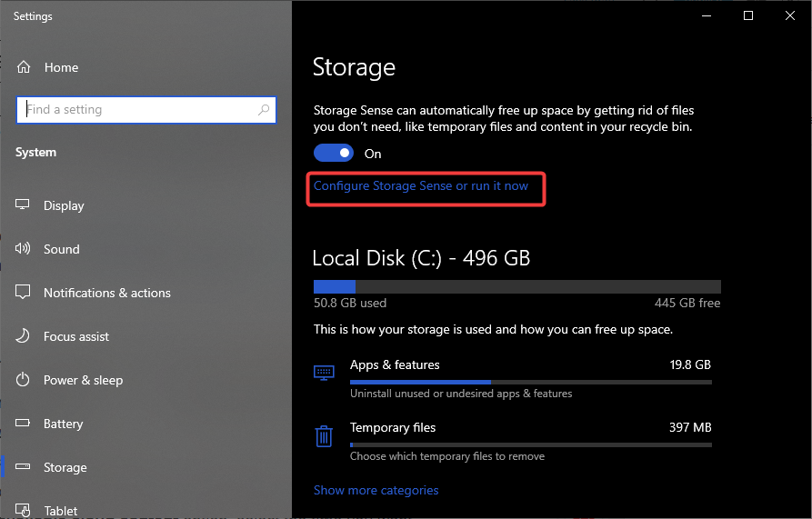
Task: Click the Sound speaker icon
Action: (x=24, y=249)
